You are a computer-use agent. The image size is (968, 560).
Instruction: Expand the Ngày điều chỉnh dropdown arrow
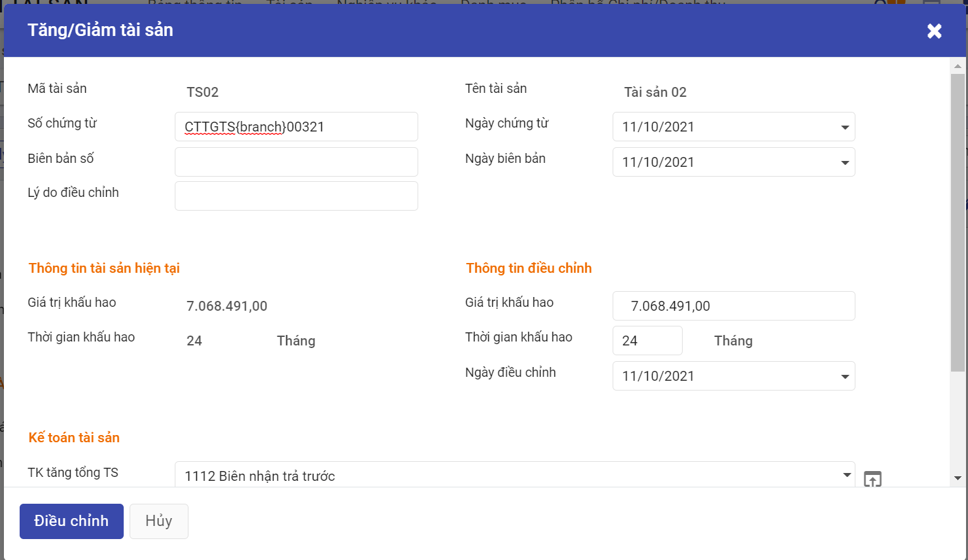[x=845, y=376]
